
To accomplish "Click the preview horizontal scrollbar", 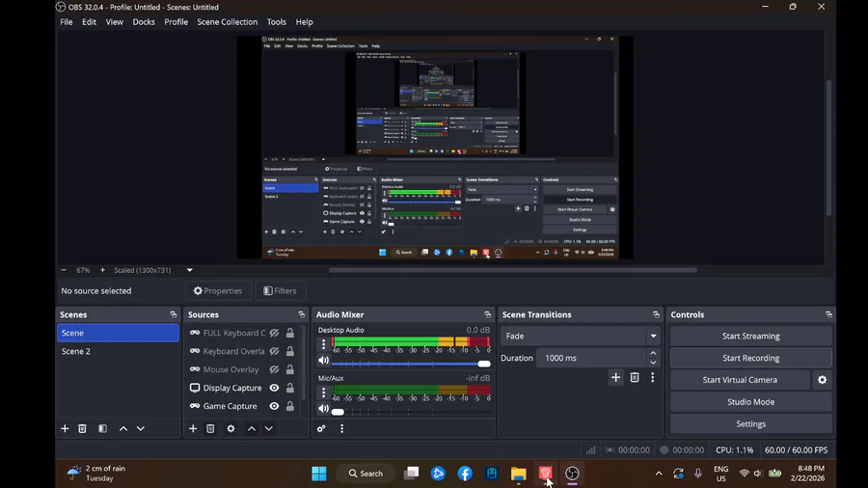I will click(513, 270).
